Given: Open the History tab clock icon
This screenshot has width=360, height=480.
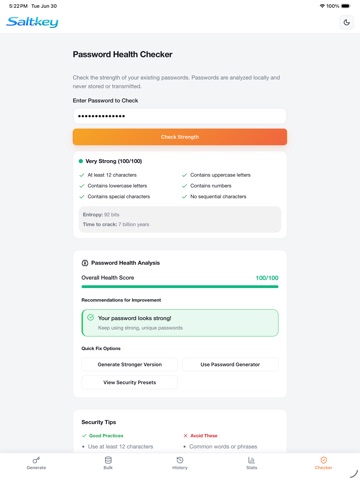Looking at the screenshot, I should pos(180,460).
